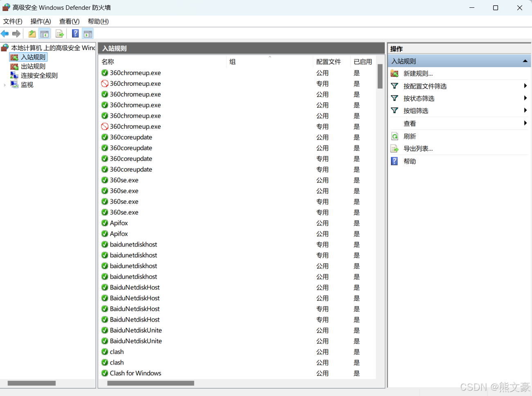Click the rules list horizontal scrollbar thumb
This screenshot has width=532, height=396.
click(x=150, y=383)
